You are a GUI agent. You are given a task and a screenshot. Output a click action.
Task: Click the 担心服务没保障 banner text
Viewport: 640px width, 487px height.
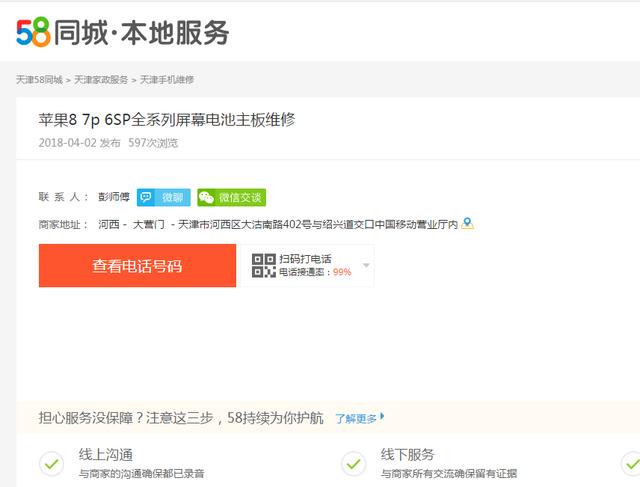point(181,418)
